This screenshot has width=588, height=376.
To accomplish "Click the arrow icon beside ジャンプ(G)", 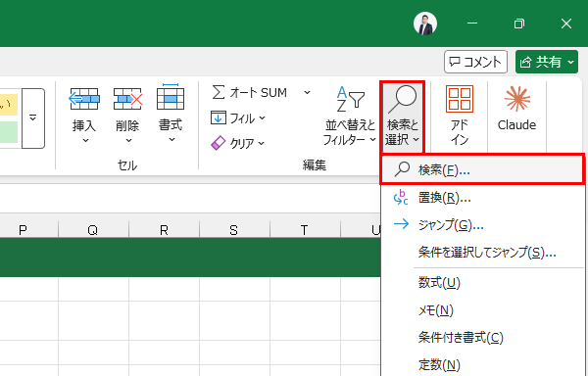I will [x=401, y=224].
